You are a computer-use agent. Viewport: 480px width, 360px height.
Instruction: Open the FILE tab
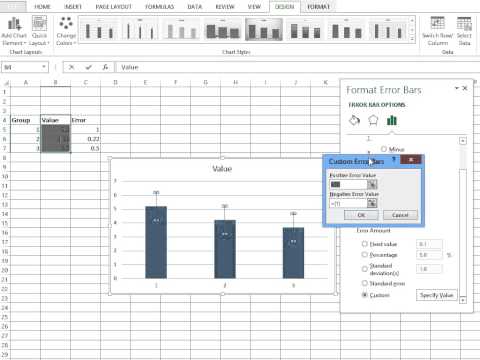(x=13, y=6)
